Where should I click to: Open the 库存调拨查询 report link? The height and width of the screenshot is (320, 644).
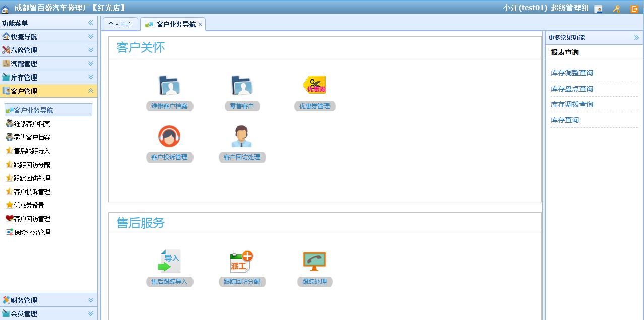click(572, 104)
